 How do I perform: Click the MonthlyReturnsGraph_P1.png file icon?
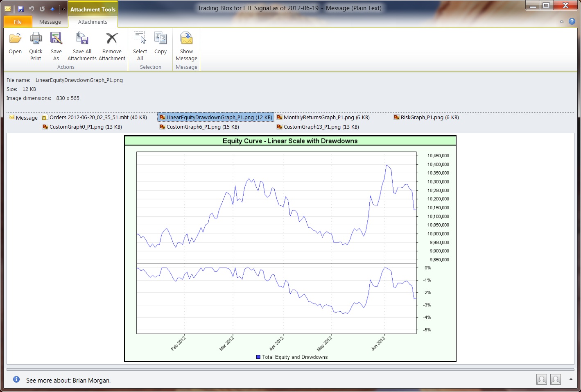point(280,117)
